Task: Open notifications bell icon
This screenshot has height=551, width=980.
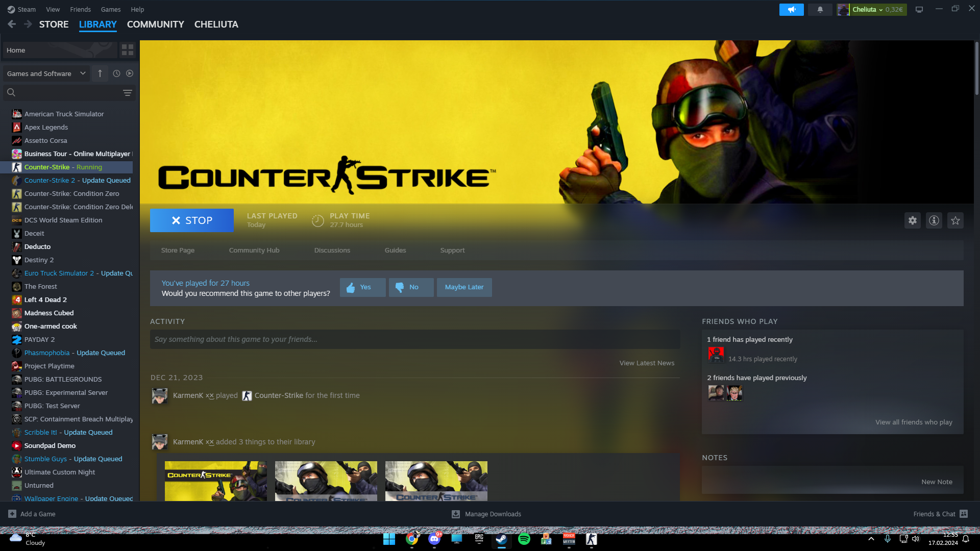Action: coord(820,10)
